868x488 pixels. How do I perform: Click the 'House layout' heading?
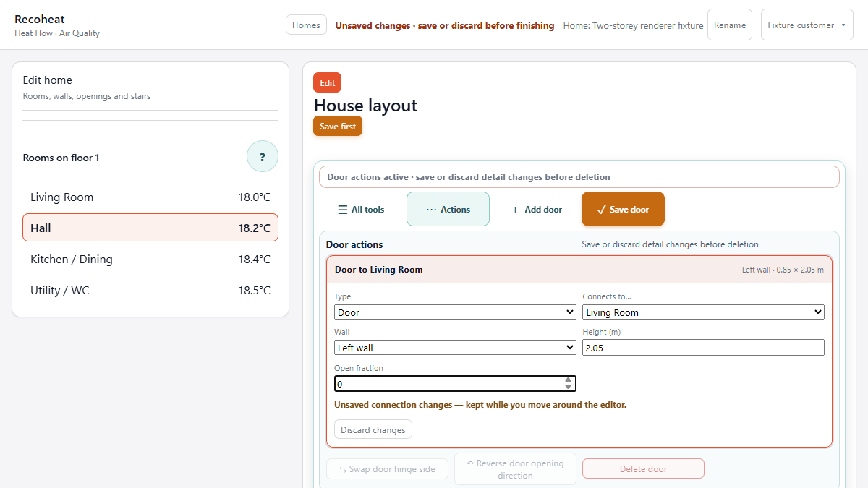pos(365,106)
